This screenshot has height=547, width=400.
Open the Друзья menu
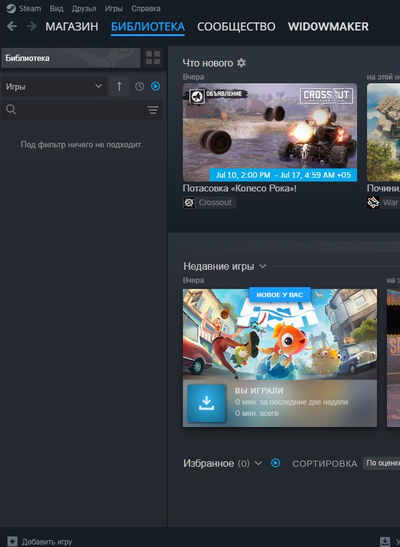pyautogui.click(x=84, y=8)
